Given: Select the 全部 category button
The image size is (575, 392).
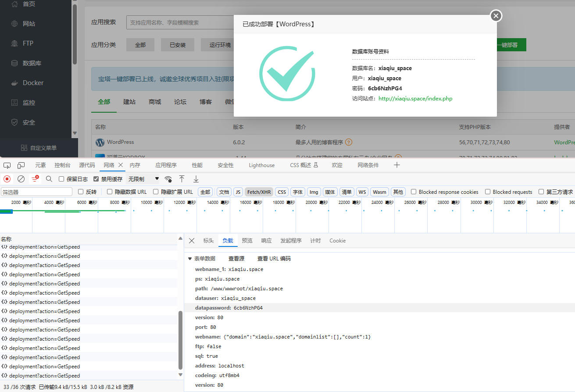Looking at the screenshot, I should pos(140,45).
